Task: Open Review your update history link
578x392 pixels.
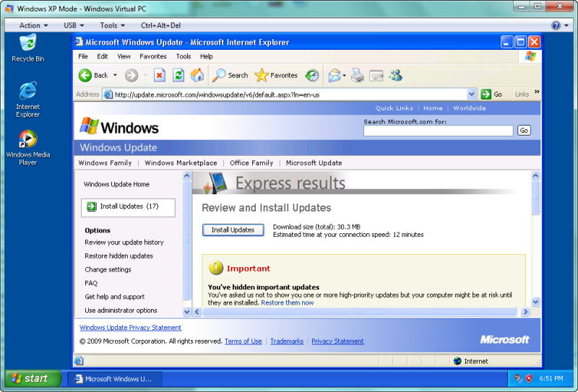Action: point(124,242)
